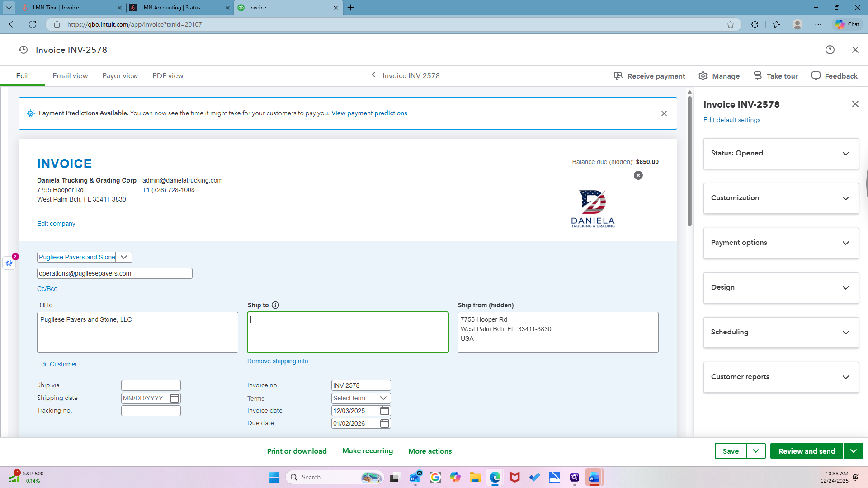Open a new browser tab

351,8
